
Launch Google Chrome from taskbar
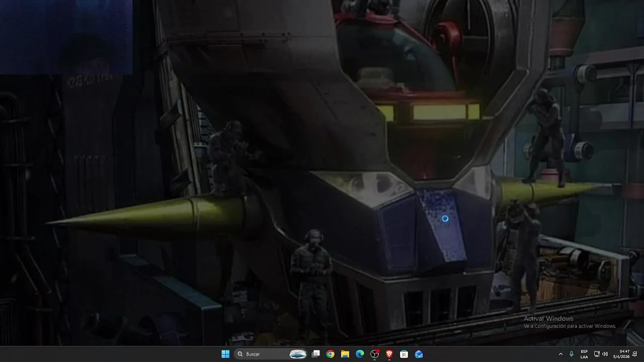point(330,354)
